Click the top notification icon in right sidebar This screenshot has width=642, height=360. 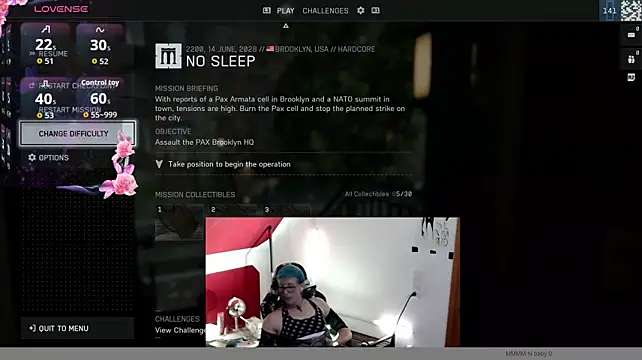pos(631,35)
